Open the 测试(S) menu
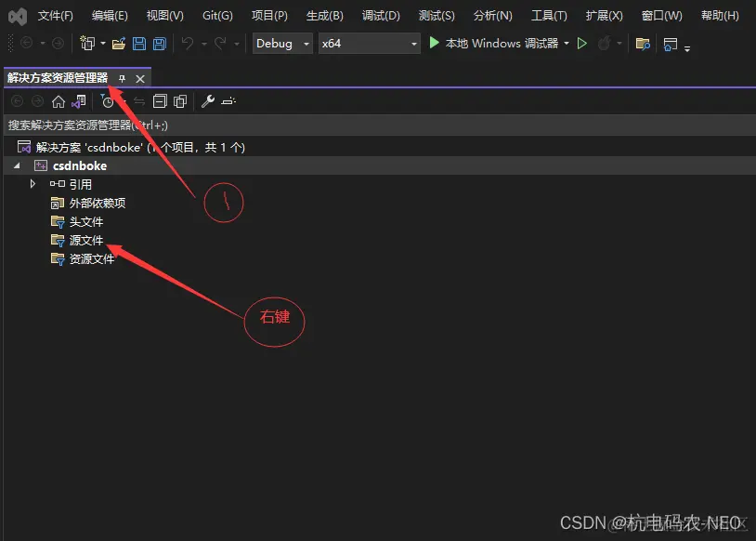This screenshot has height=541, width=756. [437, 16]
